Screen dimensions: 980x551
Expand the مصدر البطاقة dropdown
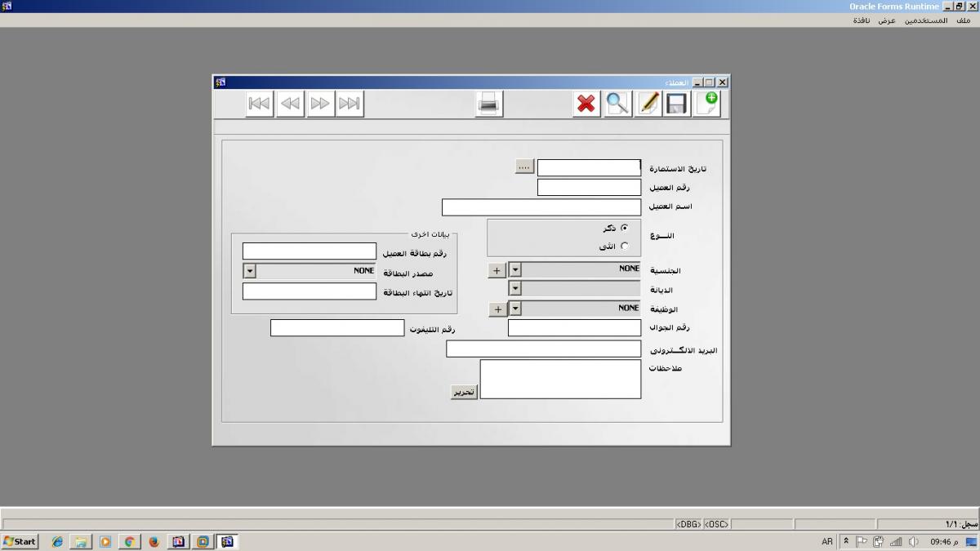pyautogui.click(x=250, y=271)
